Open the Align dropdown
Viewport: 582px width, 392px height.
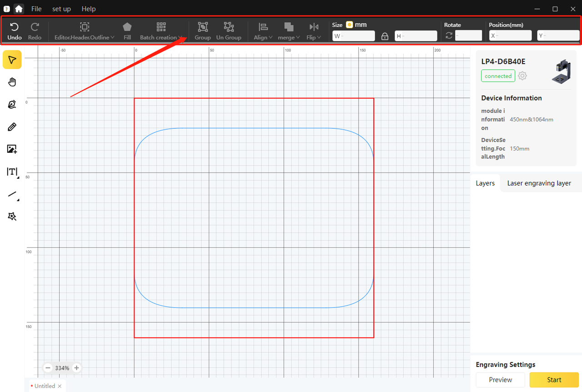(x=263, y=31)
